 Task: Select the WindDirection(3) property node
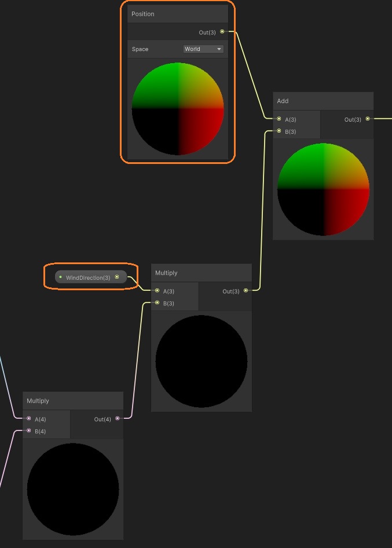tap(91, 277)
